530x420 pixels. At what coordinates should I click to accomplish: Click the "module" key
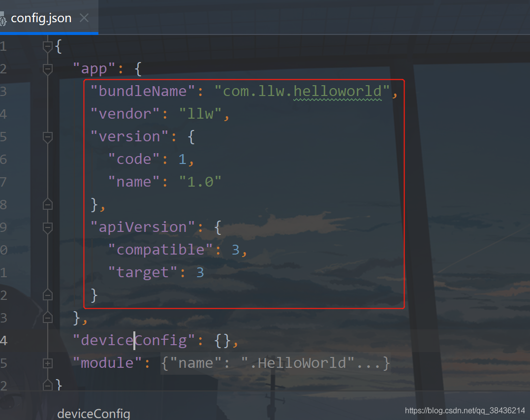click(x=107, y=363)
